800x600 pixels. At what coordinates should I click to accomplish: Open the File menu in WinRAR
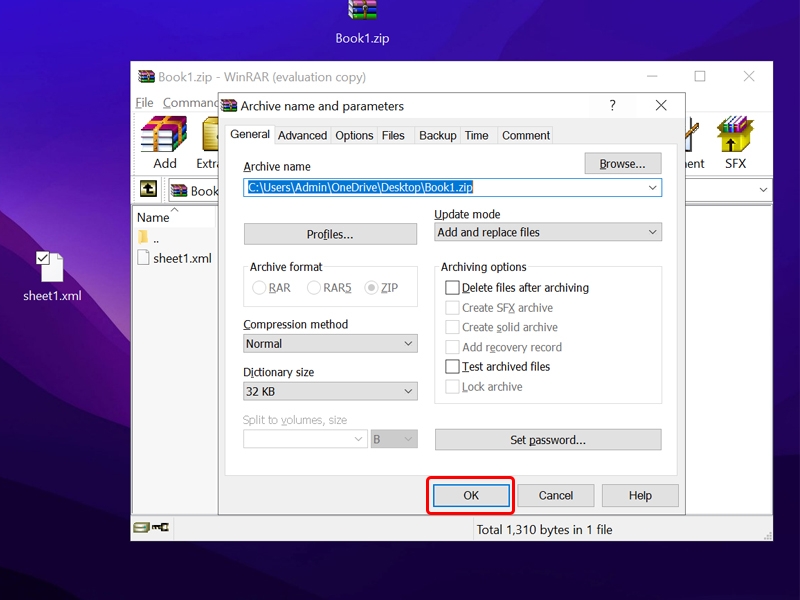[x=145, y=103]
